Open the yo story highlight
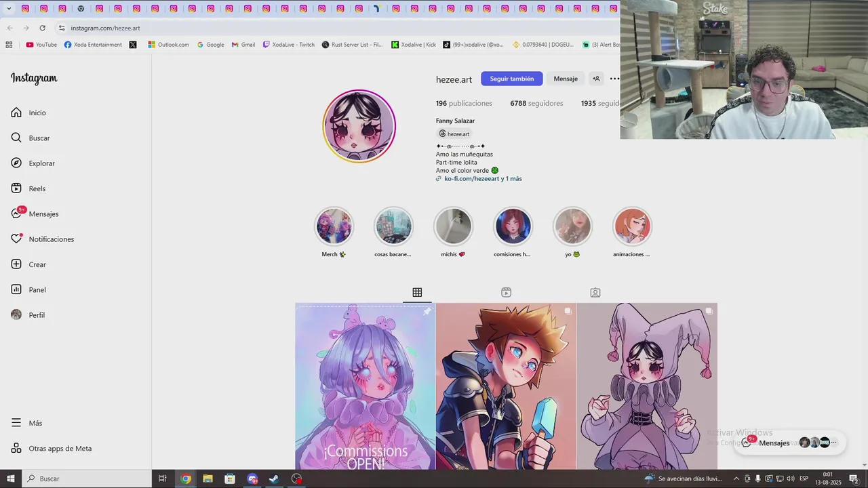The height and width of the screenshot is (488, 868). click(572, 226)
